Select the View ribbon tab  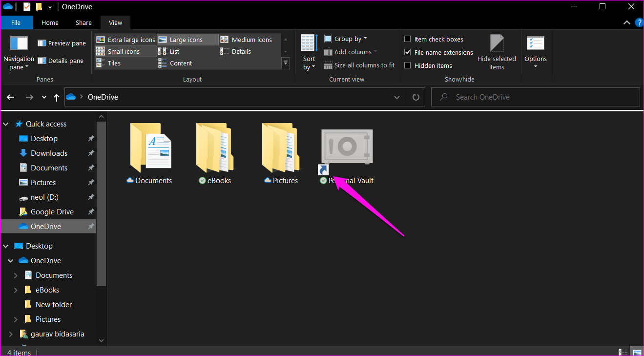coord(116,22)
